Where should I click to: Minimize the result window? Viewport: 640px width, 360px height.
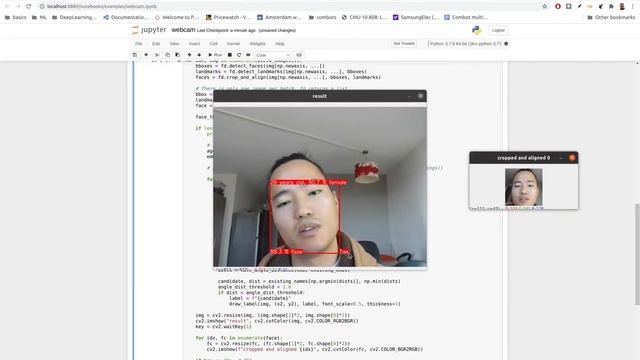coord(409,96)
